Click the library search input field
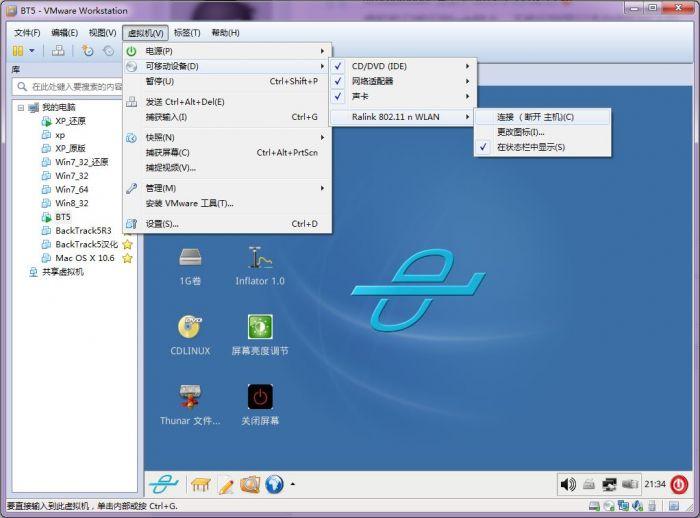Screen dimensions: 700x518 (x=68, y=87)
